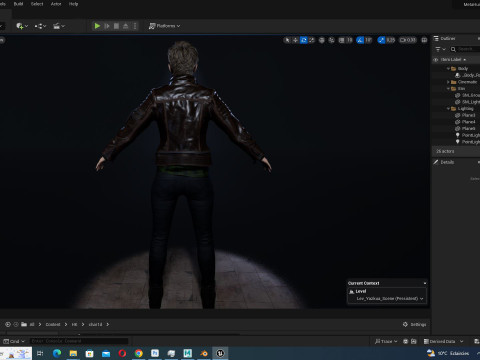This screenshot has height=360, width=480.
Task: Toggle scale snapping in viewport
Action: [x=381, y=40]
